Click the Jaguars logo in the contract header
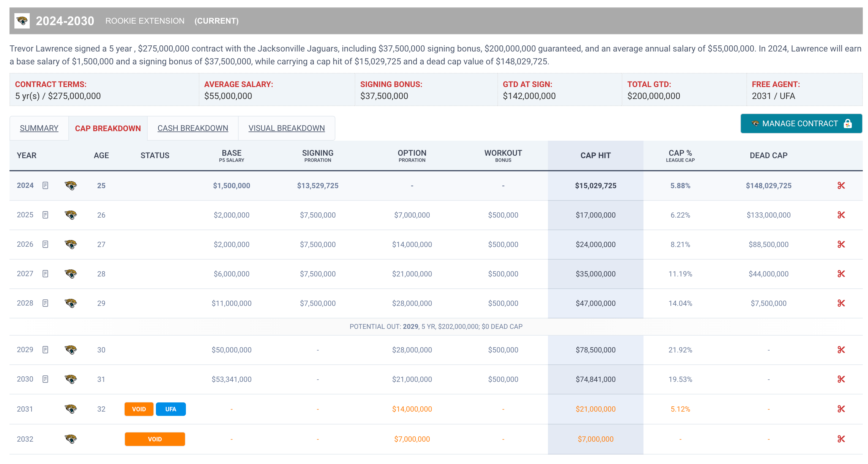 pos(22,21)
